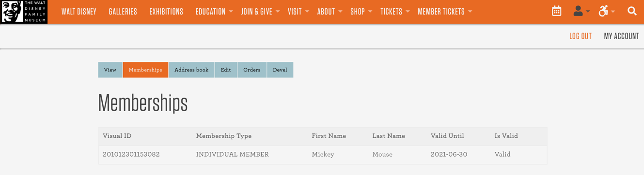Open the Walt Disney menu item
Viewport: 644px width, 175px height.
click(79, 12)
